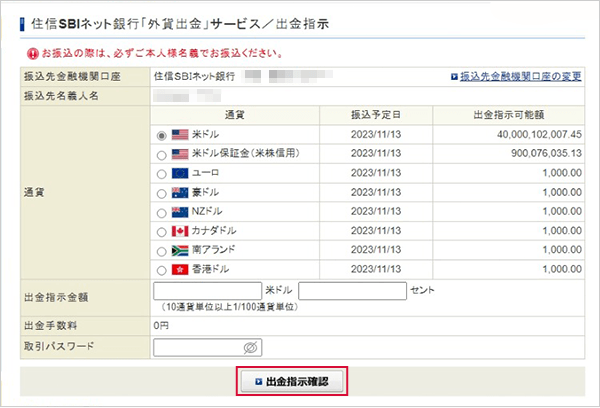Click the Canadian flag icon

180,231
